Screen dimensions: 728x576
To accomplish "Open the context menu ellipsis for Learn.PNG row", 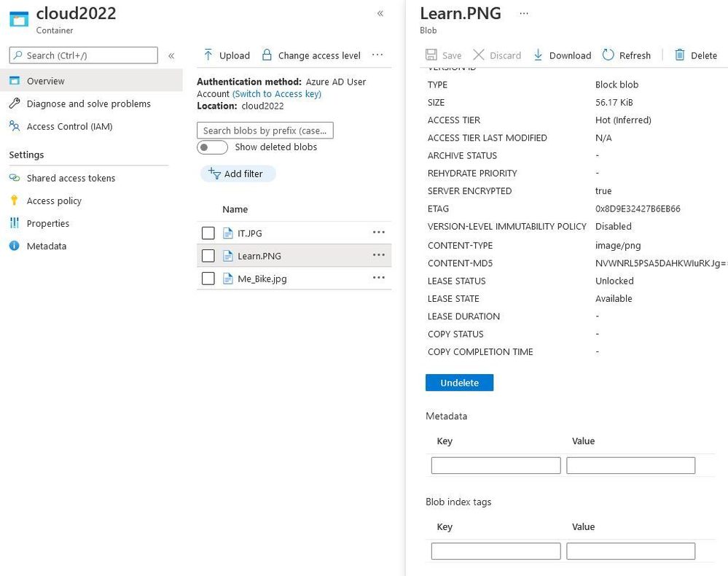I will pyautogui.click(x=379, y=254).
